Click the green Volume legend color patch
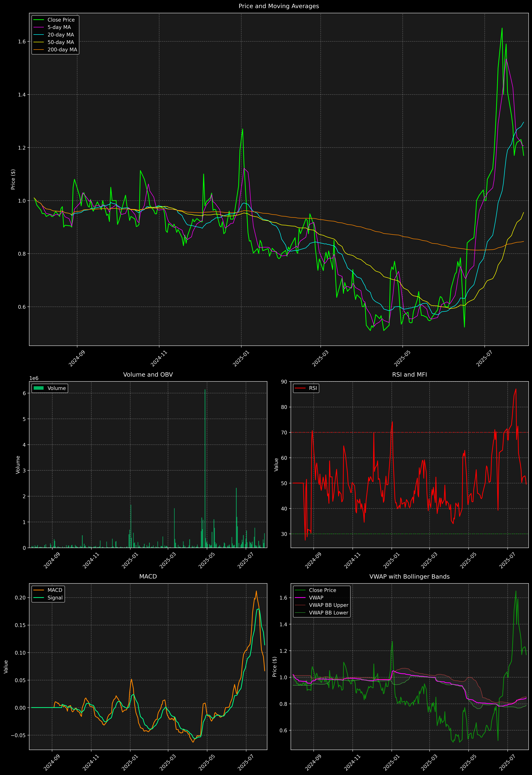 (39, 388)
